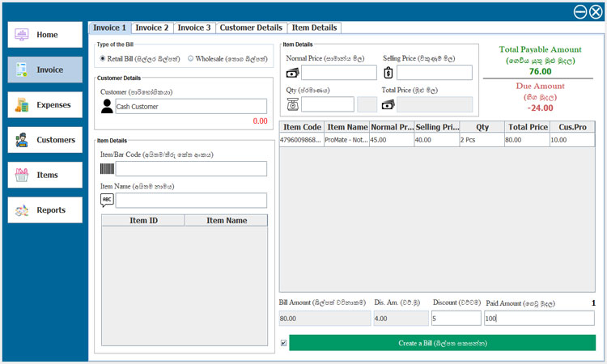Open the Customer Details tab
This screenshot has height=364, width=607.
[x=252, y=28]
